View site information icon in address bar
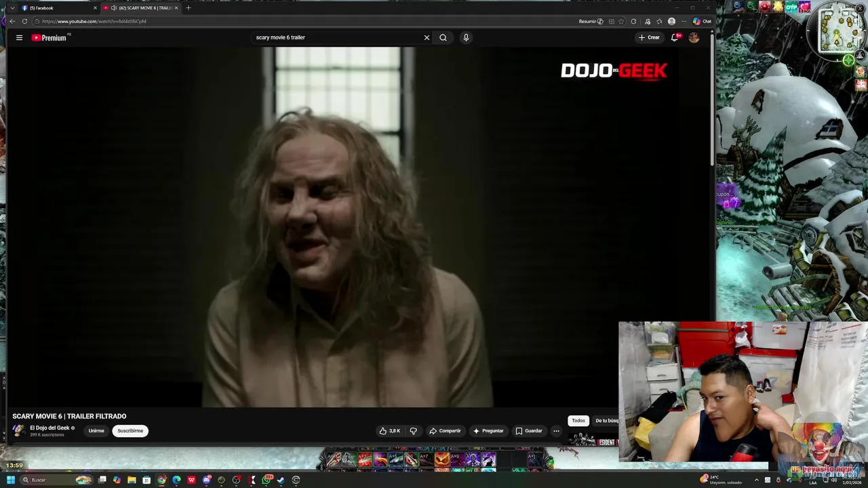868x488 pixels. [x=37, y=21]
